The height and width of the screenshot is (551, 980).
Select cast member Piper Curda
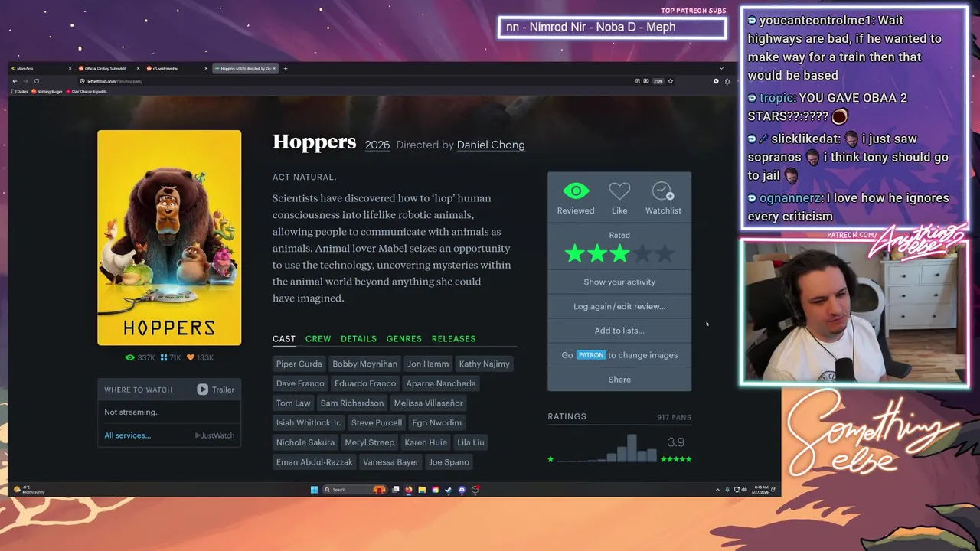click(x=299, y=364)
